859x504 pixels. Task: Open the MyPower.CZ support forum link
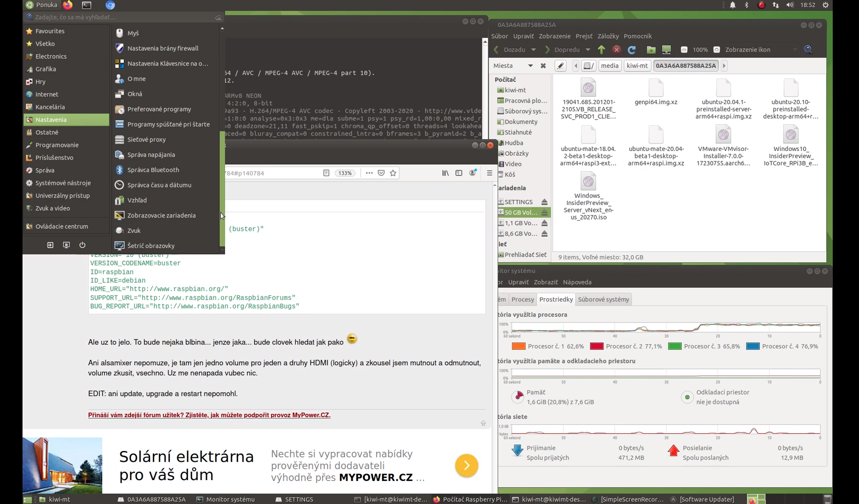pyautogui.click(x=209, y=415)
